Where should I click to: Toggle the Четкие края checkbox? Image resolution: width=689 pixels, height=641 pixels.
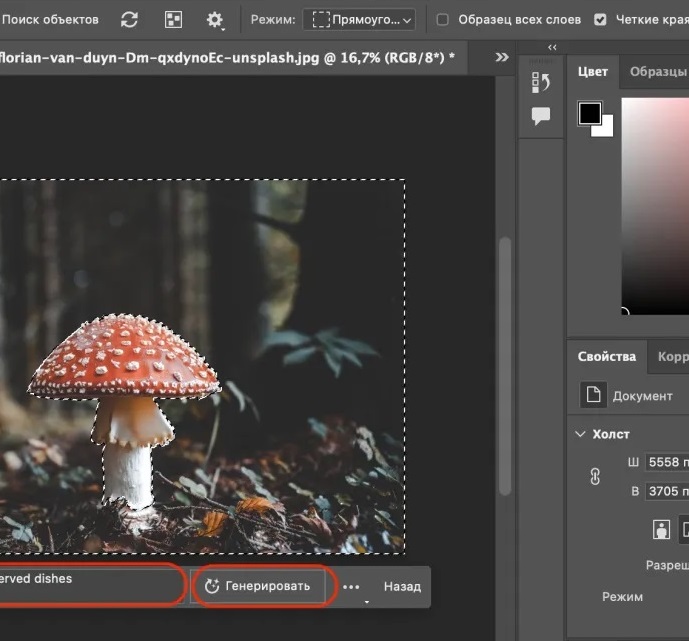tap(600, 20)
